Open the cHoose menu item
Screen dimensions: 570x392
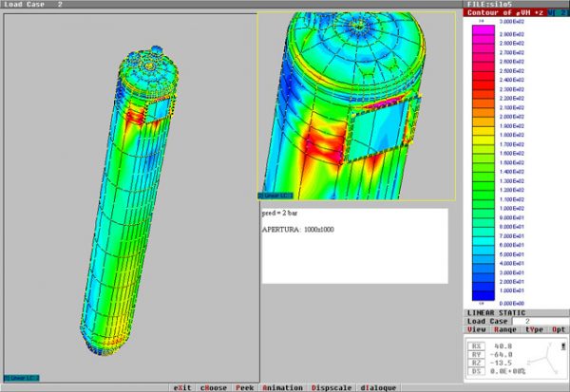tap(214, 387)
